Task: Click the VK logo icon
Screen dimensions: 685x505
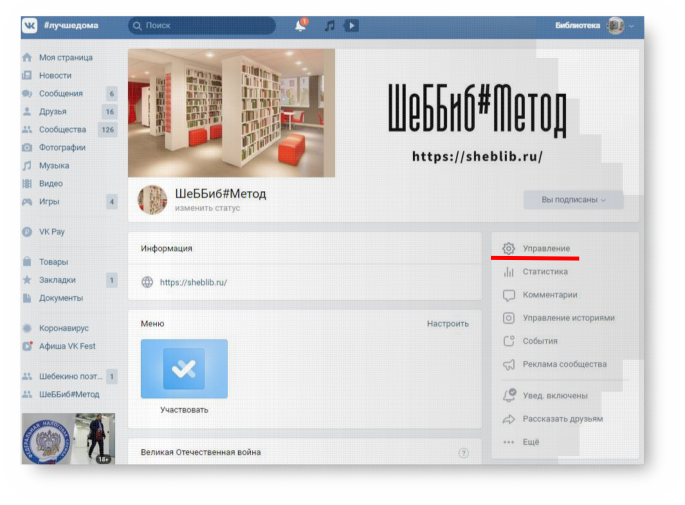Action: [29, 26]
